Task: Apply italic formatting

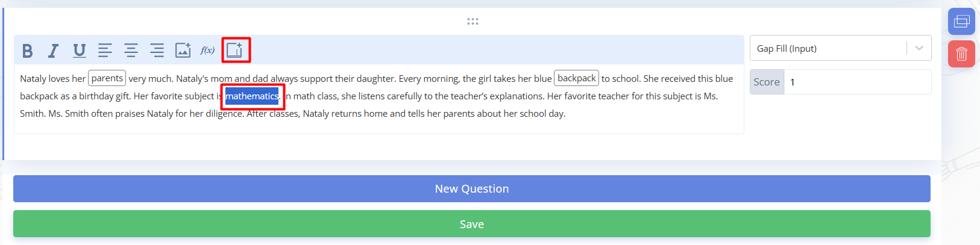Action: (x=54, y=51)
